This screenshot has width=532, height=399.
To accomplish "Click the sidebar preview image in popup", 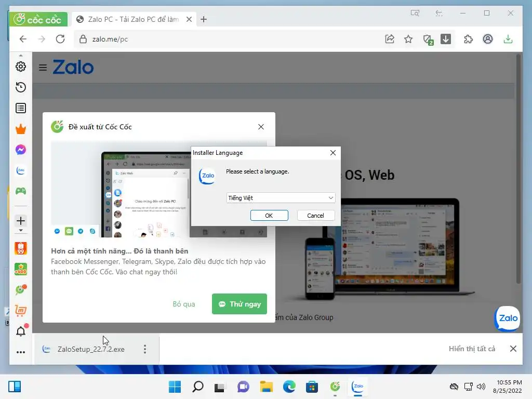I will [159, 189].
